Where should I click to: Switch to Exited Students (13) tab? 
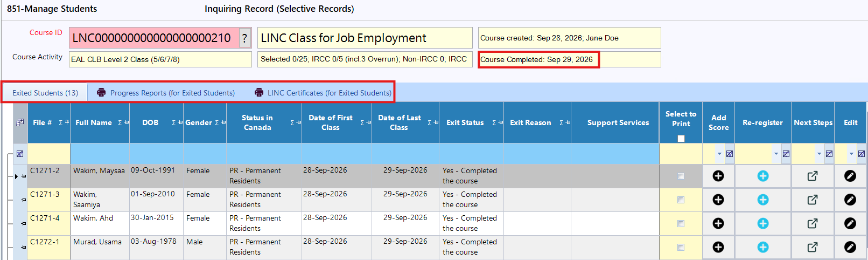click(x=45, y=93)
